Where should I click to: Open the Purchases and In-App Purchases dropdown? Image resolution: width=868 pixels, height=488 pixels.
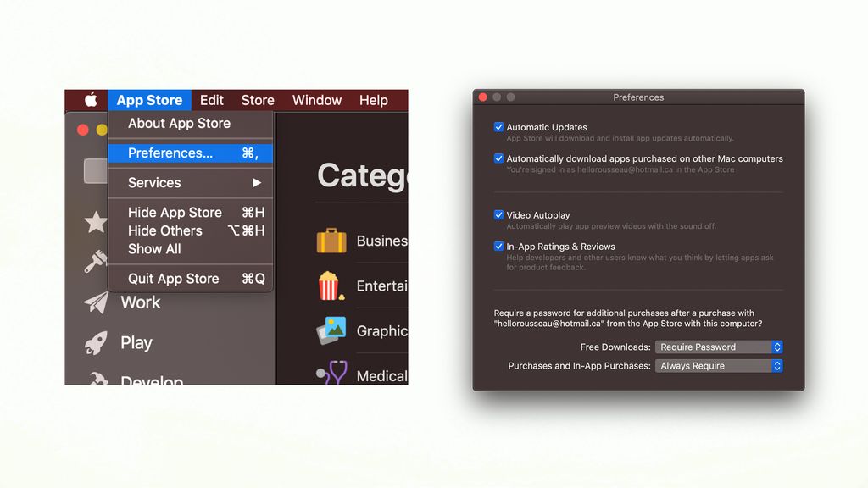coord(718,365)
